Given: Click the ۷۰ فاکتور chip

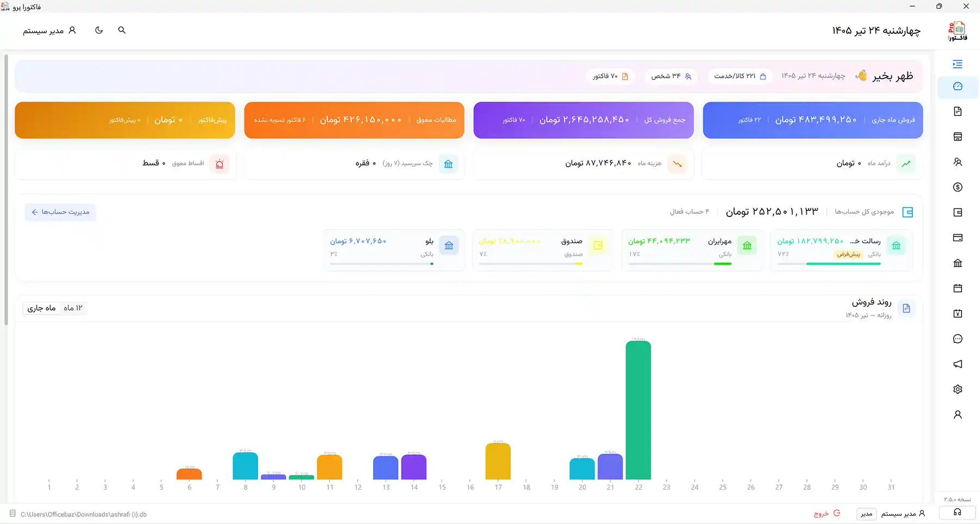Looking at the screenshot, I should (x=610, y=76).
